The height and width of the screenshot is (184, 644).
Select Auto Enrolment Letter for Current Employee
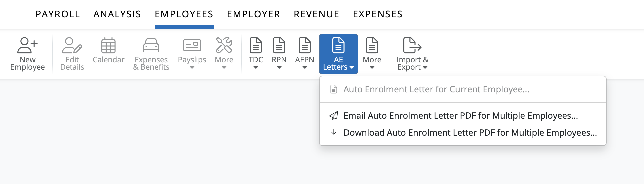436,89
